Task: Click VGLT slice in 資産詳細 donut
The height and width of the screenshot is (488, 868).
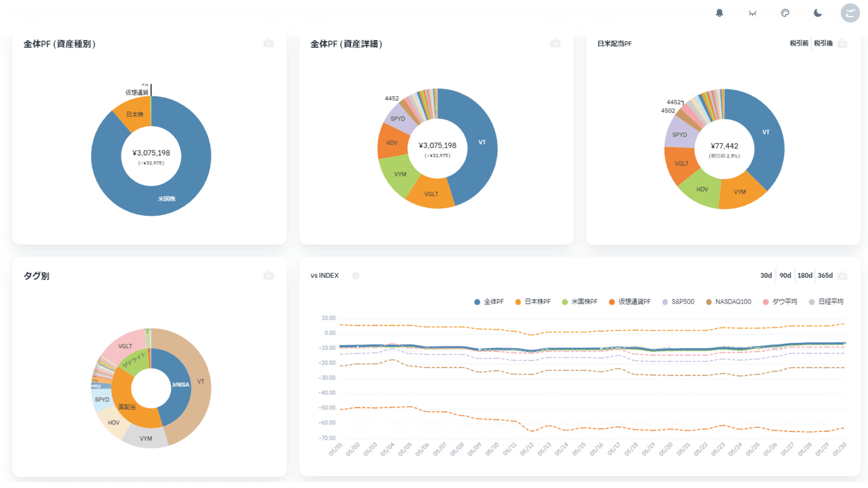Action: click(x=431, y=195)
